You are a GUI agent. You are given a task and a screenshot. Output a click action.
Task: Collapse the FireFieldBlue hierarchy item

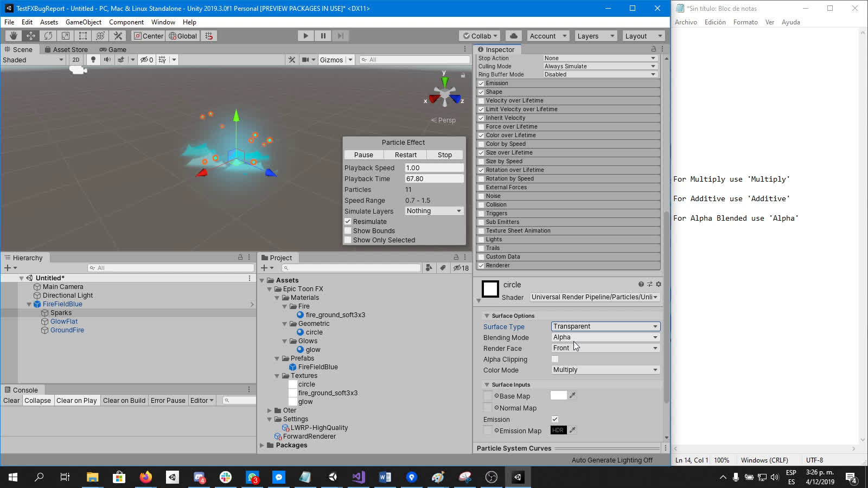(x=29, y=304)
